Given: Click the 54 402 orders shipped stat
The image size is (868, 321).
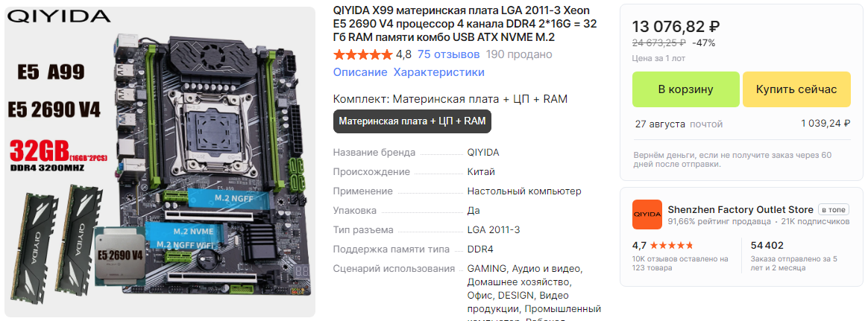Looking at the screenshot, I should [767, 245].
